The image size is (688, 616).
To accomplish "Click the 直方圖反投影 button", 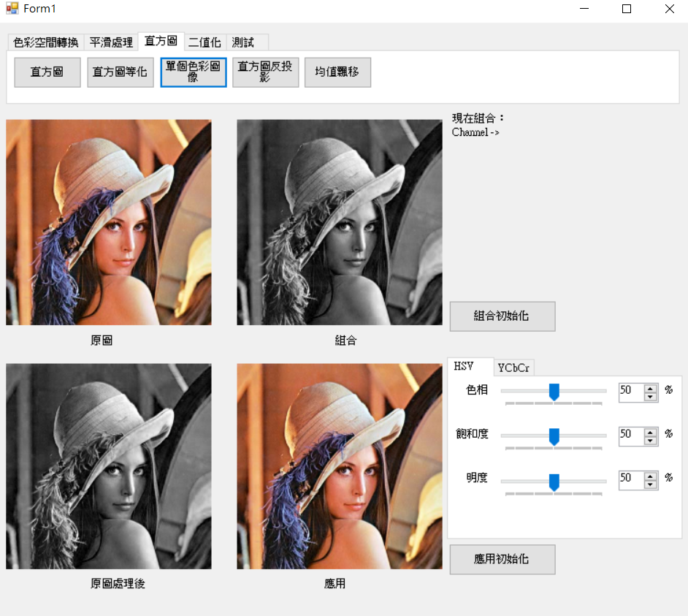I will point(265,72).
